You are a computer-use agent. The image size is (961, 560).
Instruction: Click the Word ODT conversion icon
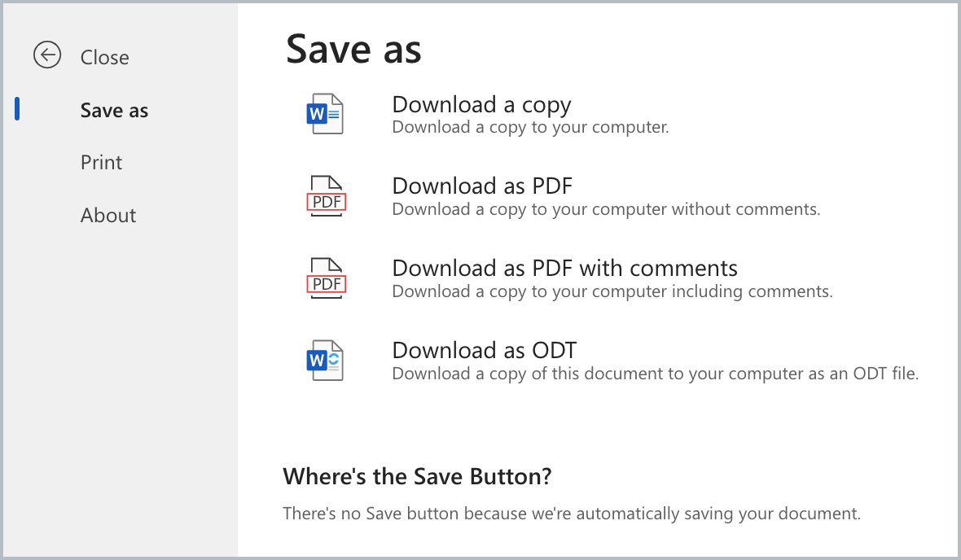tap(325, 361)
